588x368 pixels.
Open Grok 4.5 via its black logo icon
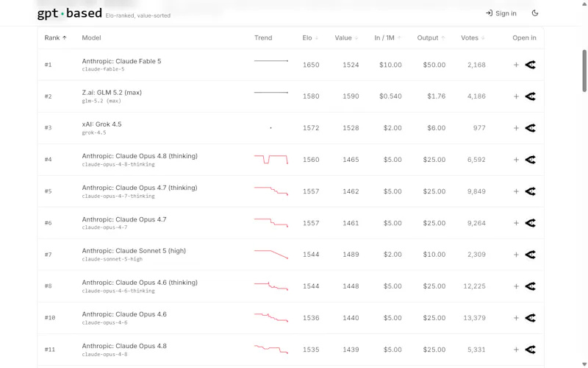pyautogui.click(x=530, y=127)
